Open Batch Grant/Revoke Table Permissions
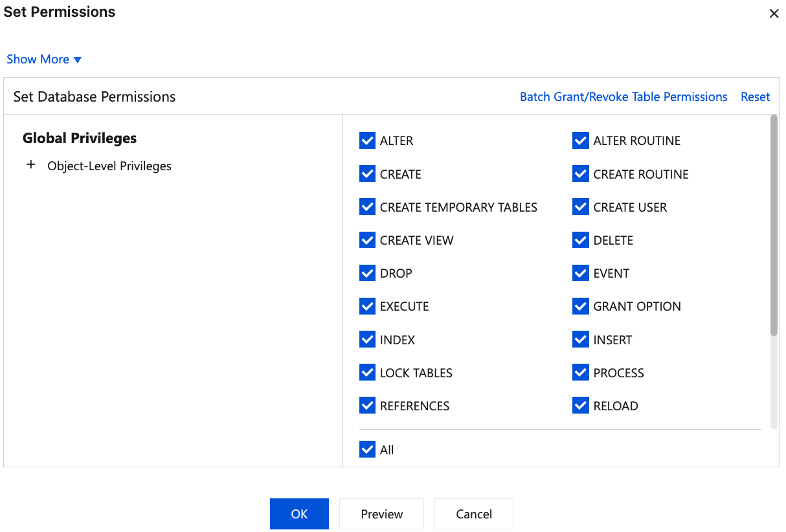 pyautogui.click(x=623, y=97)
